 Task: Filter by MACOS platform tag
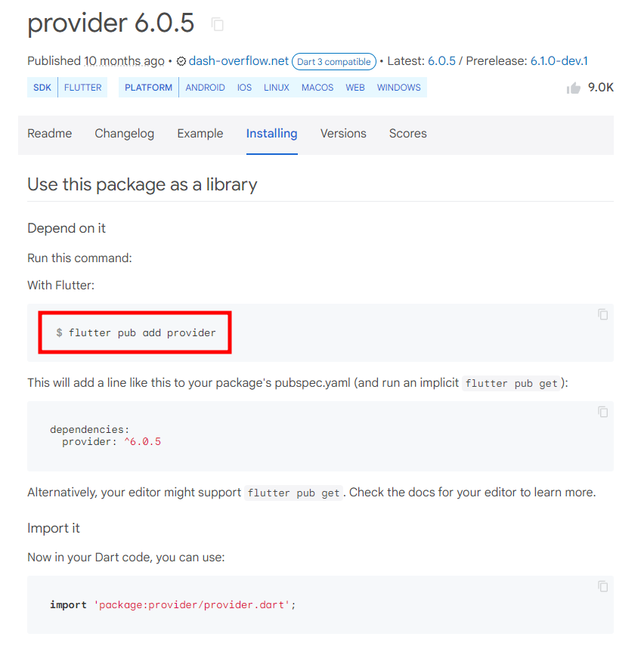tap(317, 88)
